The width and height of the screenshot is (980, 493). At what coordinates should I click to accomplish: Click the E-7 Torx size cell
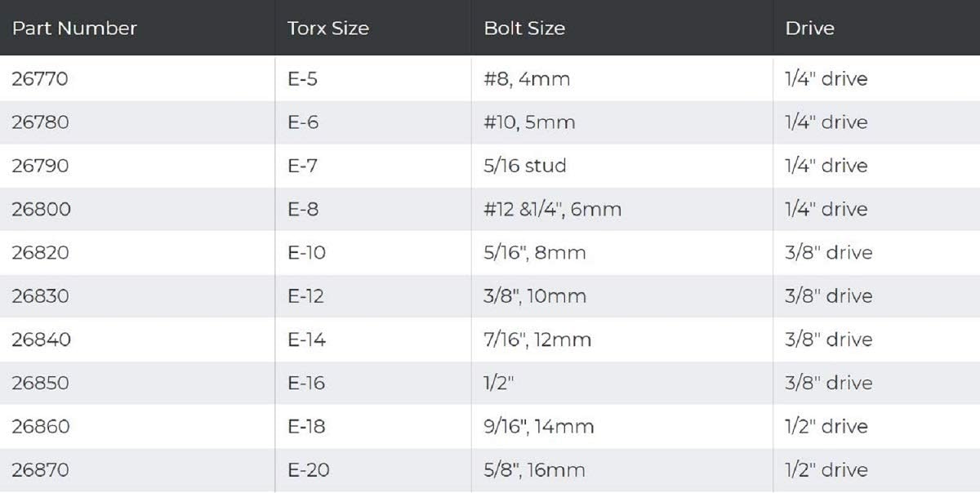[x=303, y=166]
